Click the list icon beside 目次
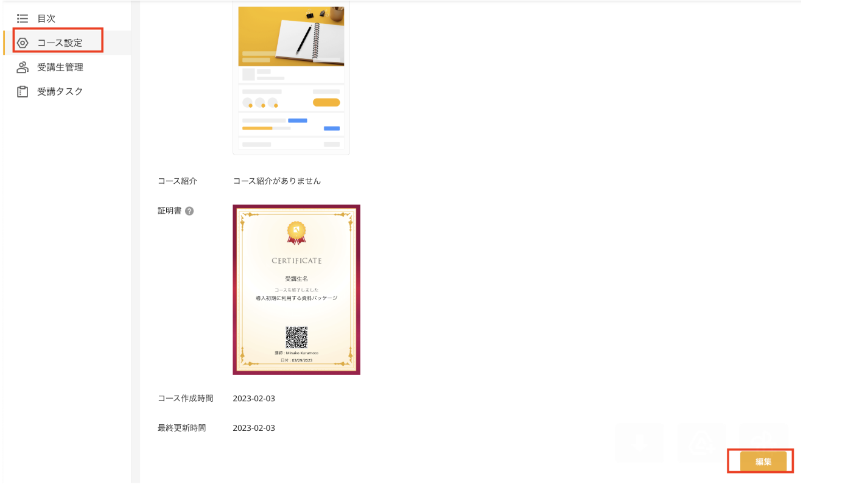 pos(23,19)
